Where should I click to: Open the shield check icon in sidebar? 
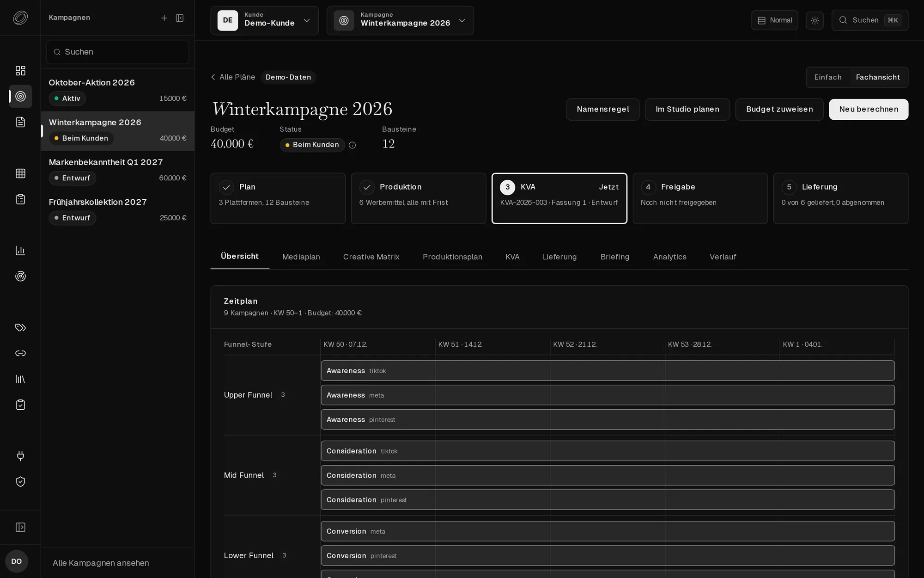click(x=20, y=482)
